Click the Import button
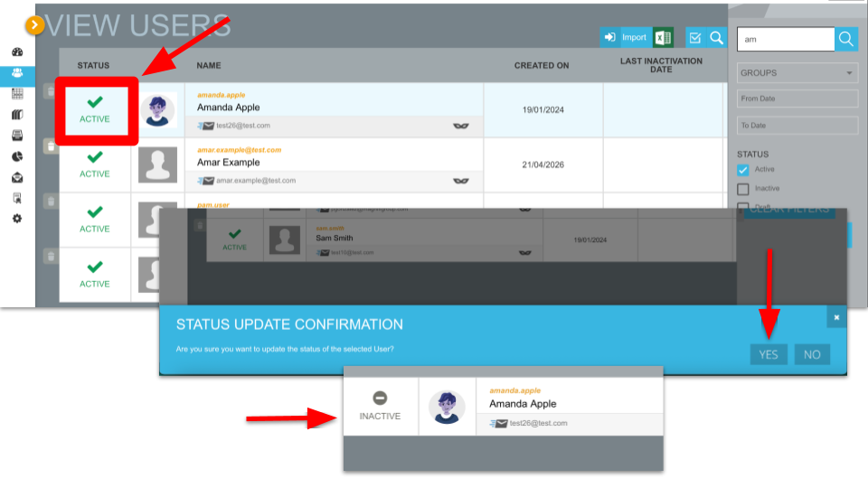The height and width of the screenshot is (488, 868). [626, 38]
